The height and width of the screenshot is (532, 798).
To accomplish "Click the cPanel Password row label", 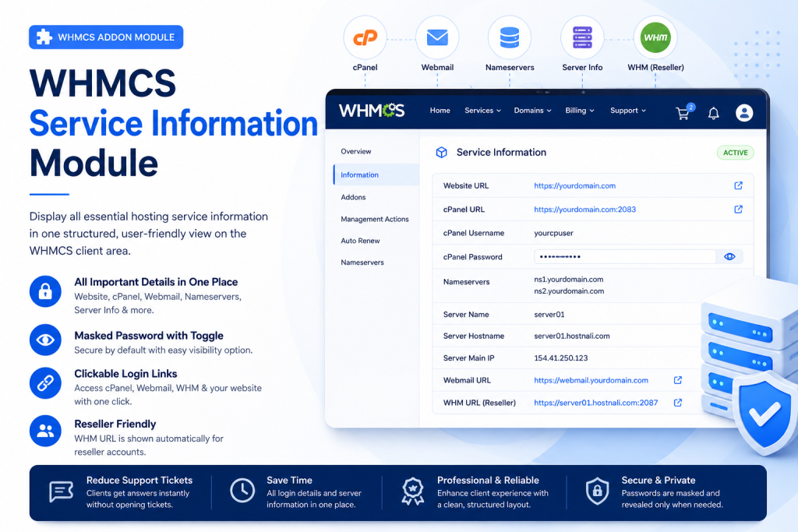I will point(472,257).
